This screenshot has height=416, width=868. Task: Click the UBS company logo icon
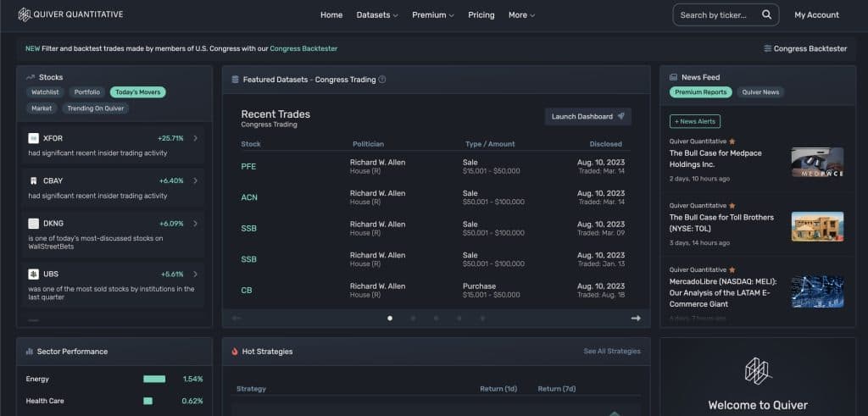[x=34, y=275]
